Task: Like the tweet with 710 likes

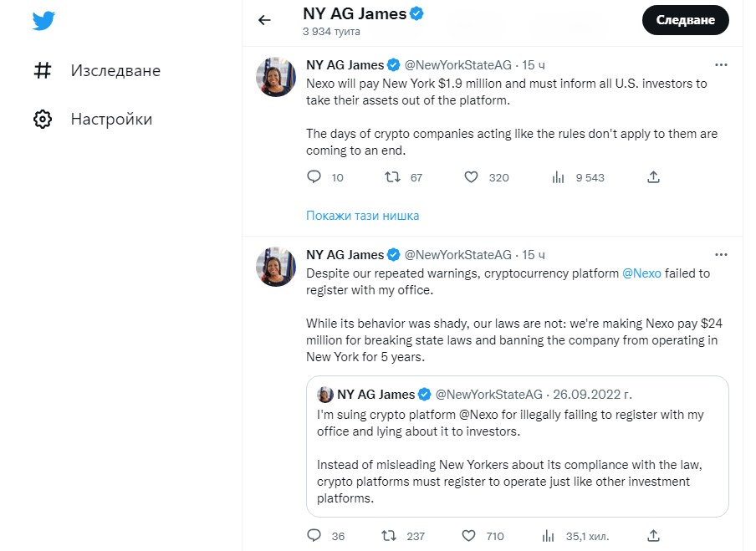Action: point(469,536)
